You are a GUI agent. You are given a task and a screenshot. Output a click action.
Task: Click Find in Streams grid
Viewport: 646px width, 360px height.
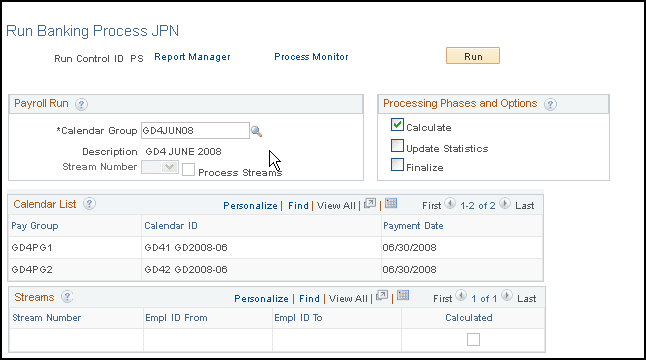coord(309,299)
